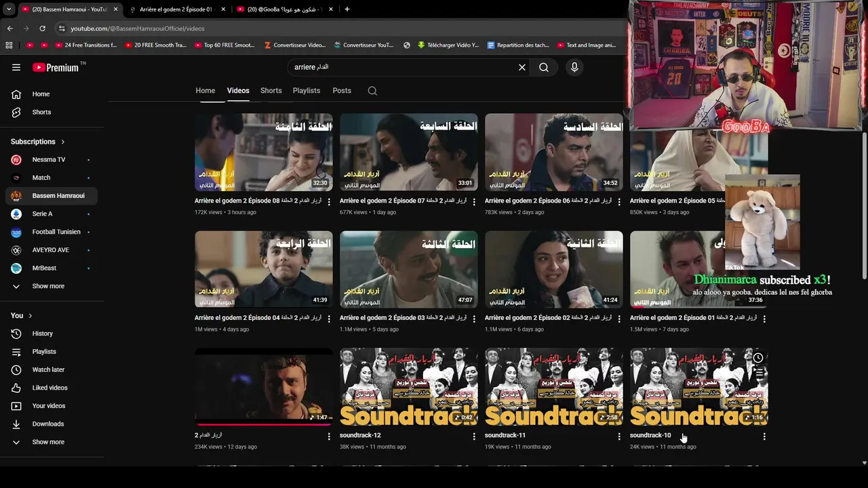
Task: Open Shorts in left sidebar
Action: tap(52, 112)
